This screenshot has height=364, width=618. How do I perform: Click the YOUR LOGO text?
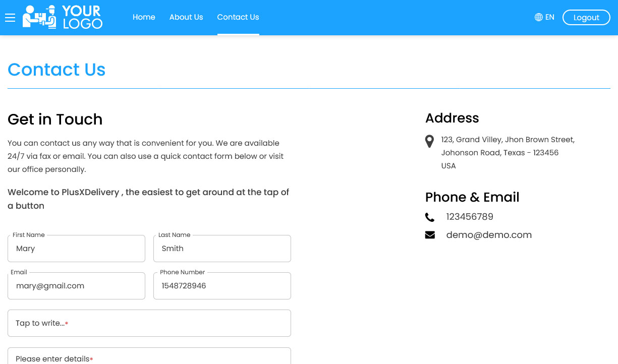82,17
